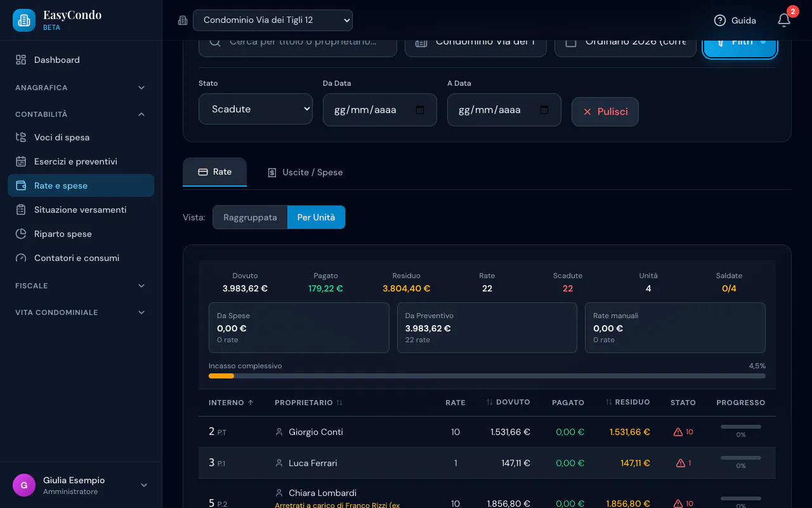Focus the A Data date field
Image resolution: width=812 pixels, height=508 pixels.
click(504, 110)
